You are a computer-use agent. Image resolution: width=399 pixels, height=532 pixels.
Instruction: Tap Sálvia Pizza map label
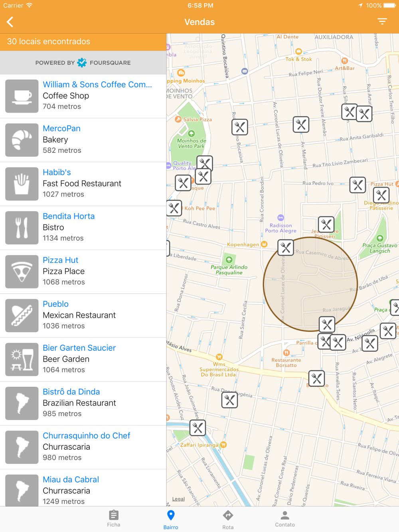pos(198,119)
